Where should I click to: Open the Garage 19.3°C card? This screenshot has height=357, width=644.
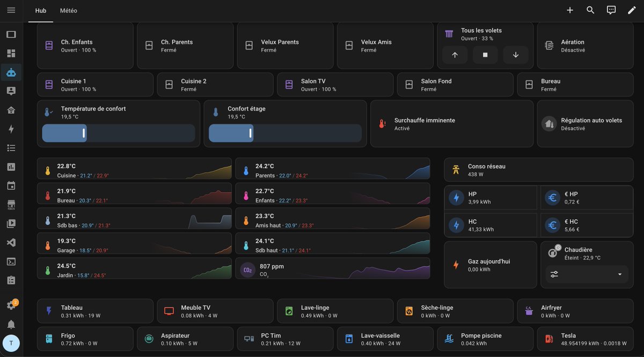click(x=134, y=243)
